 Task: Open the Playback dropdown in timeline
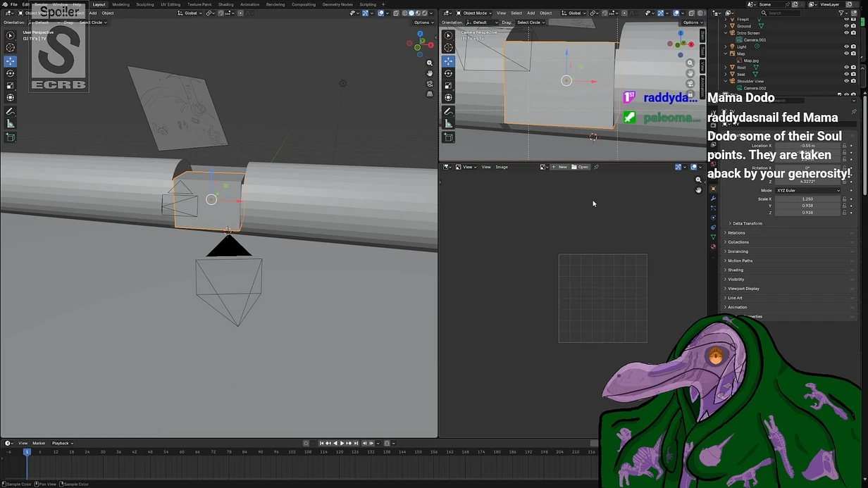point(62,444)
